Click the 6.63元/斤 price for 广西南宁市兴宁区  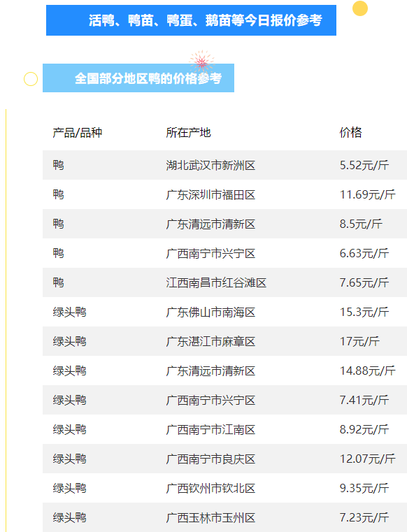364,253
